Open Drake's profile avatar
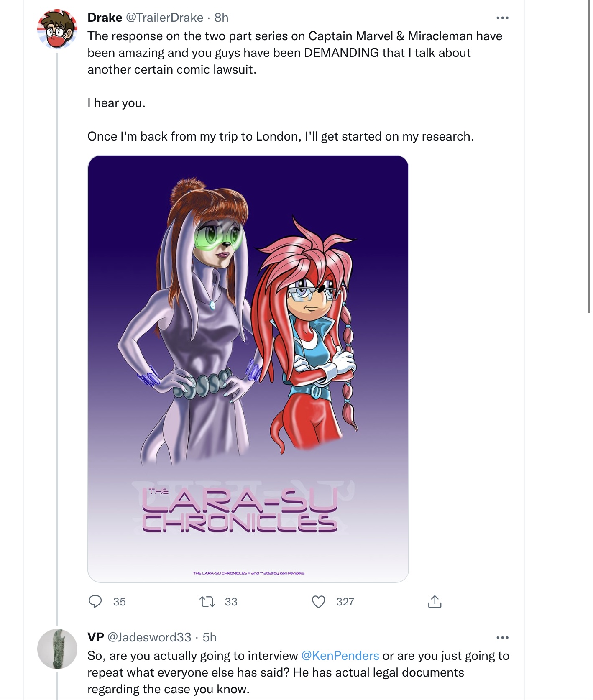The width and height of the screenshot is (593, 700). [x=57, y=29]
